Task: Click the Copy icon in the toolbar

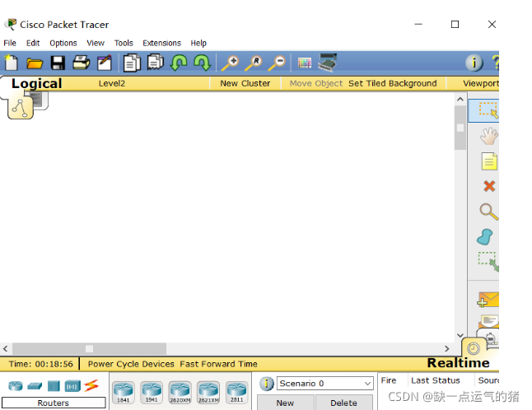Action: coord(132,63)
